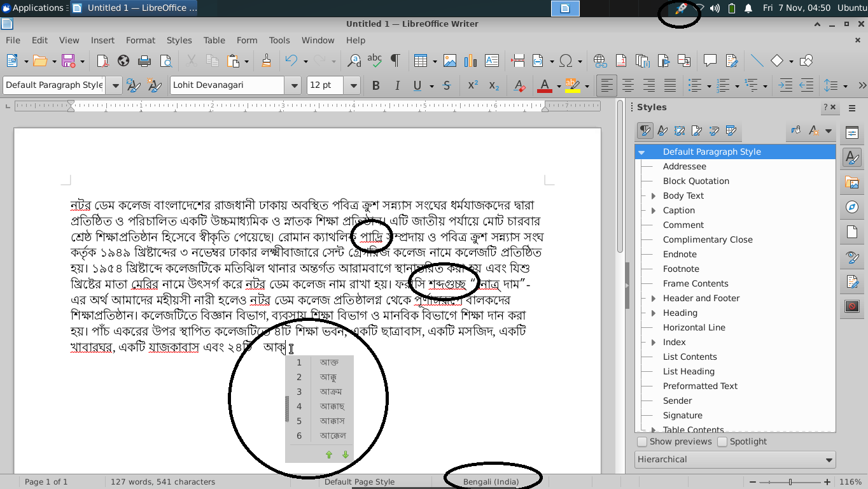The width and height of the screenshot is (868, 489).
Task: Select candidate 3 in the input suggestion list
Action: pos(330,392)
